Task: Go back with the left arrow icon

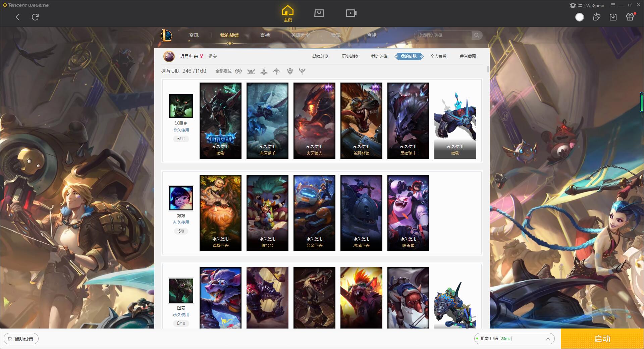Action: click(18, 17)
